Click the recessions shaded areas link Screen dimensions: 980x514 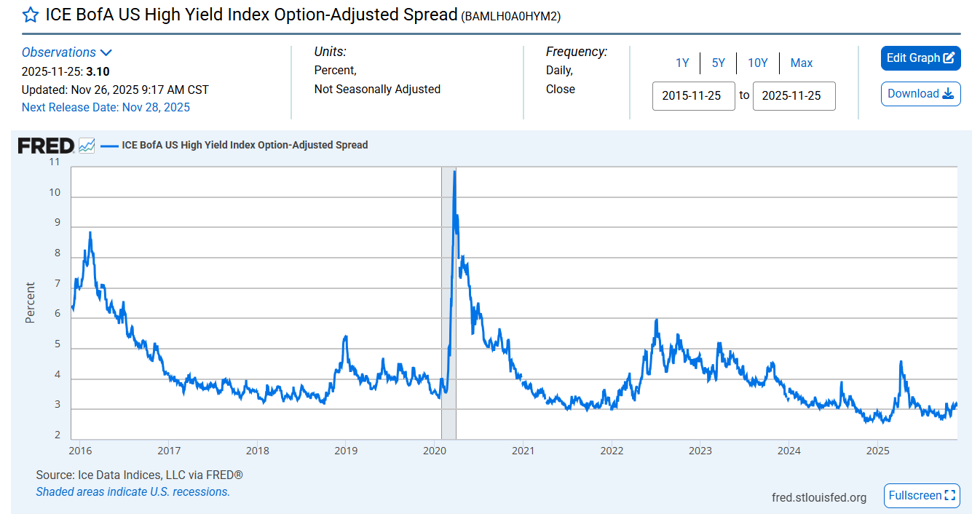133,491
